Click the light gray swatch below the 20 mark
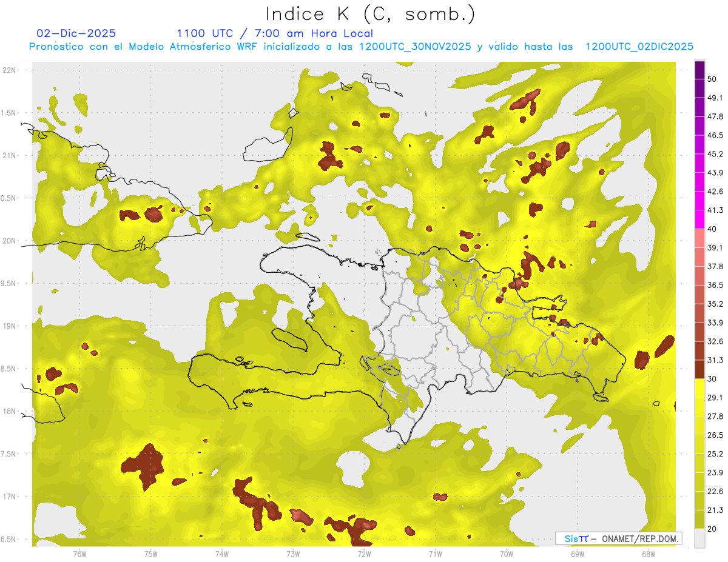The height and width of the screenshot is (562, 728). (x=699, y=538)
